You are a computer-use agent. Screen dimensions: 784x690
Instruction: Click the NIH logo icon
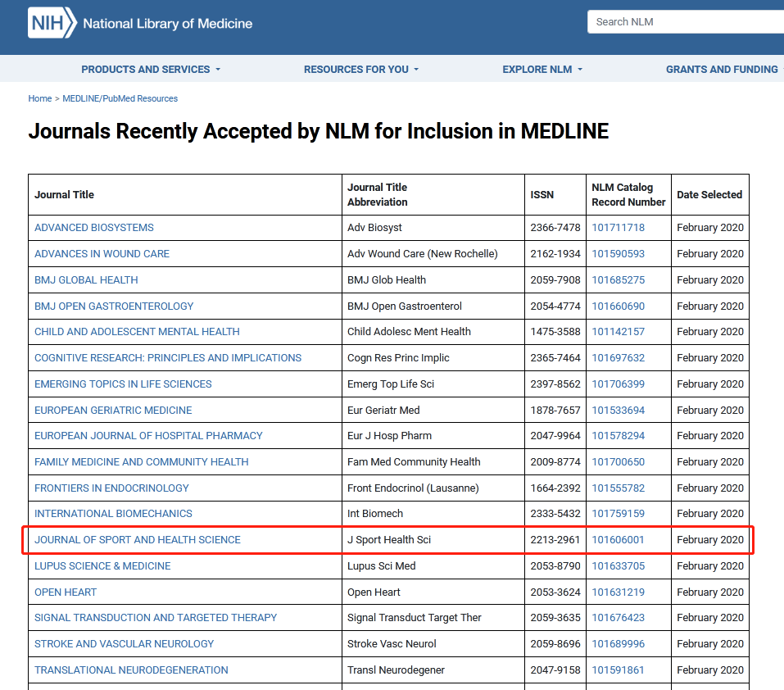click(x=52, y=23)
